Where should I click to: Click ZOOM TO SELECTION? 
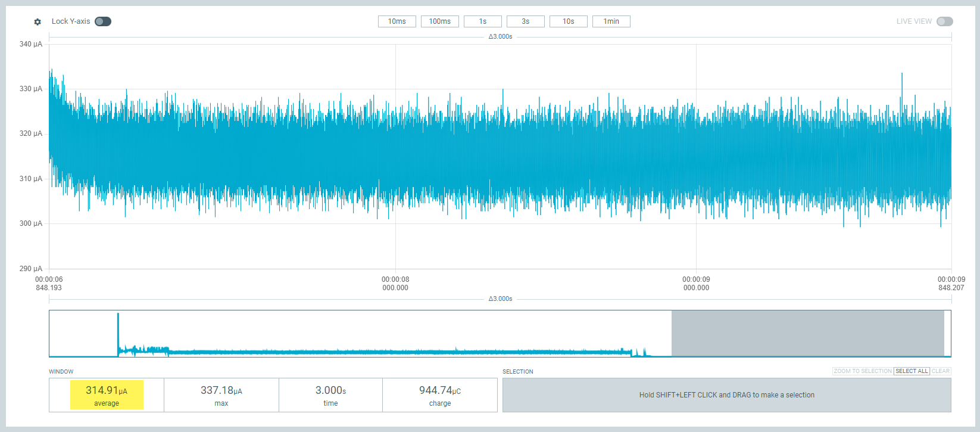tap(862, 371)
